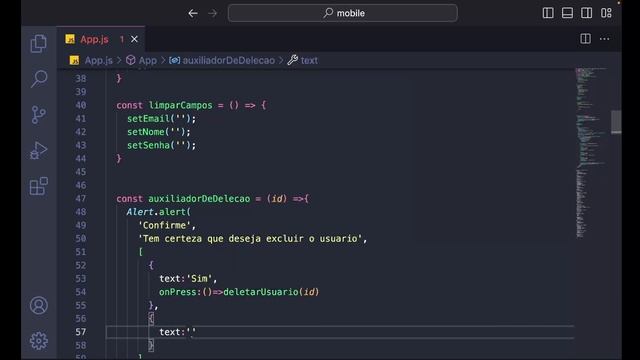Click line number 57 in gutter
This screenshot has height=360, width=640.
81,332
